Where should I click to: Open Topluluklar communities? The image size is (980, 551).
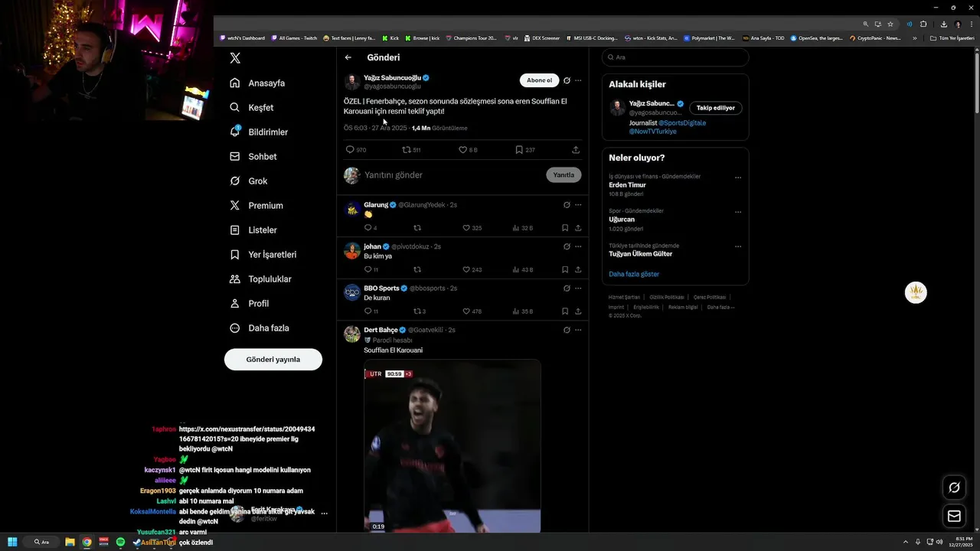coord(260,279)
